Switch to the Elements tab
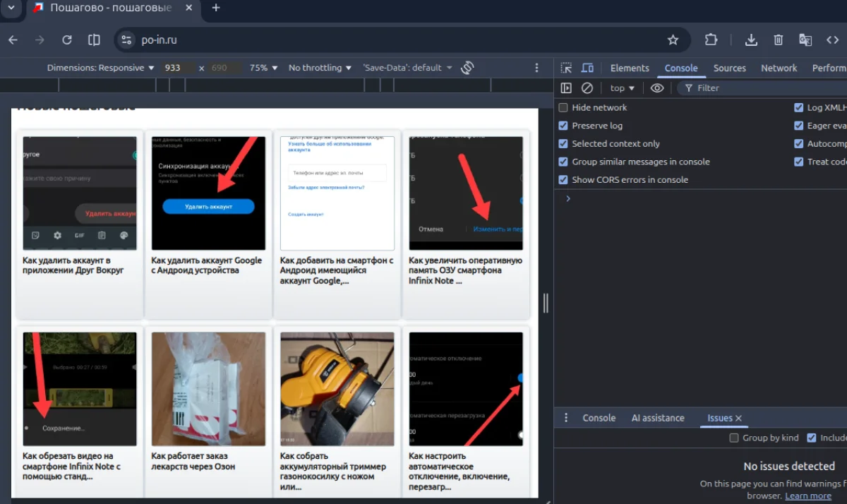 (630, 68)
